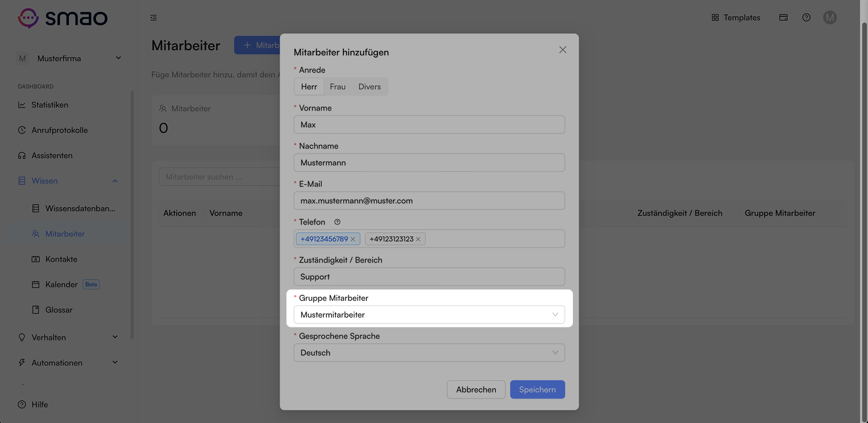Click the E-Mail input field
868x423 pixels.
(x=429, y=201)
